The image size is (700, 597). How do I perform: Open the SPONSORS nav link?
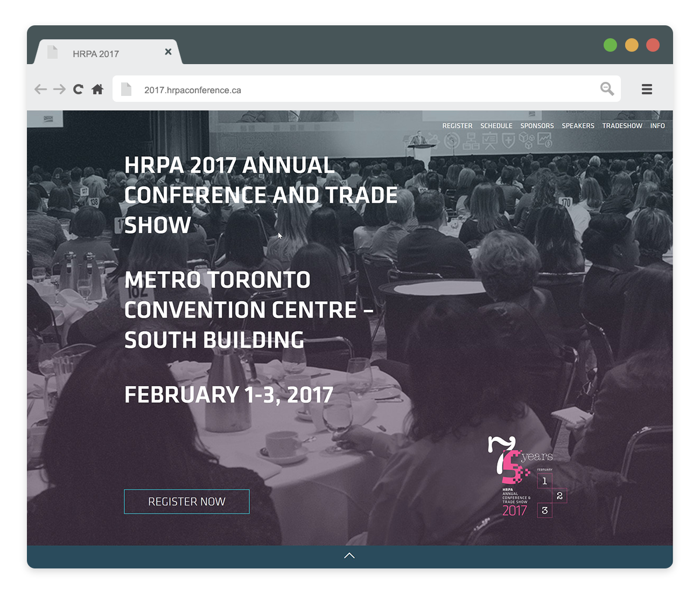click(537, 126)
